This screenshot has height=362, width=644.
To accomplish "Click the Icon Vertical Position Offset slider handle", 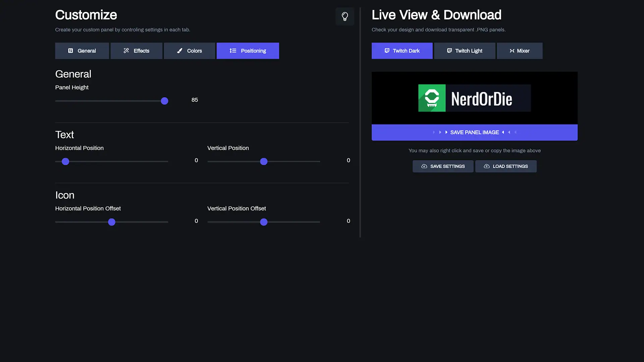I will pyautogui.click(x=264, y=222).
